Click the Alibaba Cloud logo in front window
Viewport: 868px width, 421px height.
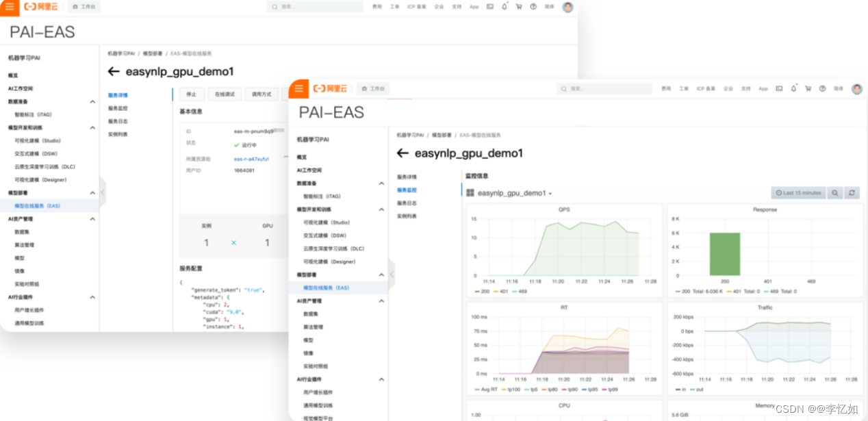pyautogui.click(x=330, y=89)
